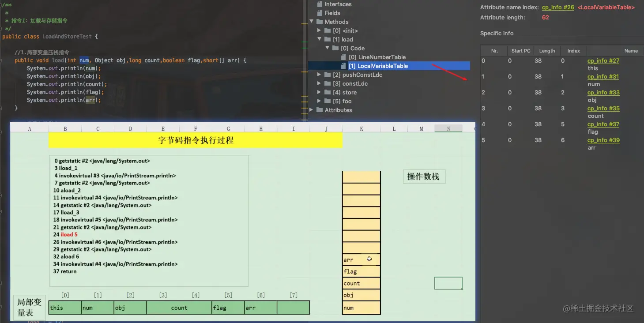Viewport: 644px width, 323px height.
Task: Click the '37 return' instruction line
Action: (x=65, y=271)
